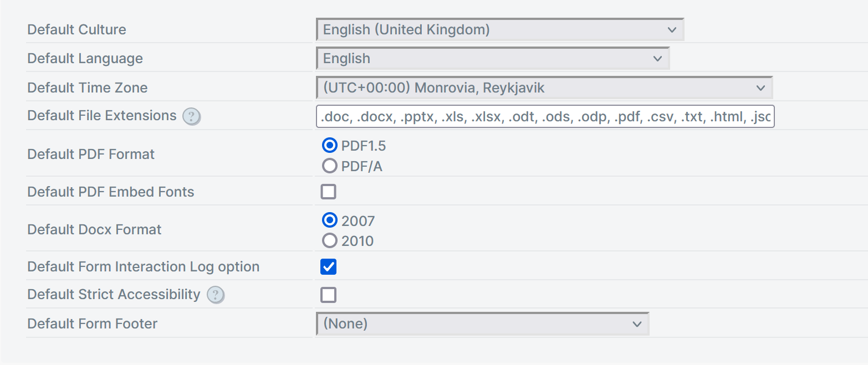Click help icon beside Default Strict Accessibility
The image size is (868, 365).
(216, 295)
